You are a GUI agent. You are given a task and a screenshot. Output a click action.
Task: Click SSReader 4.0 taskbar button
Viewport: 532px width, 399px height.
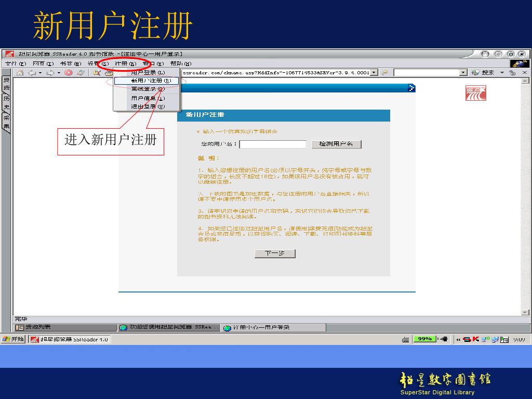[69, 339]
